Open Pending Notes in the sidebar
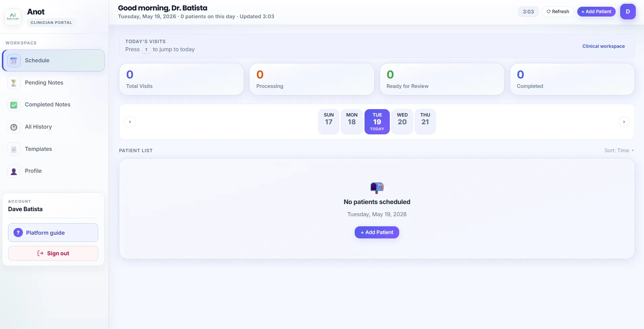 53,83
